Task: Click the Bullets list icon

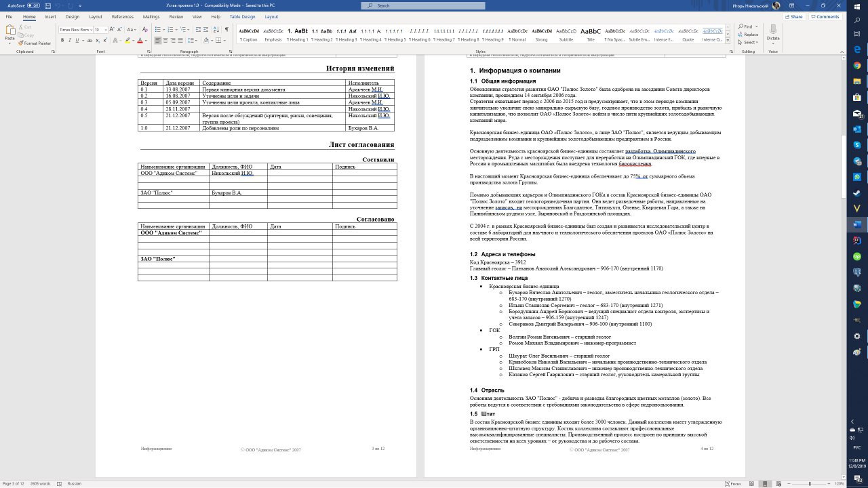Action: click(x=157, y=30)
